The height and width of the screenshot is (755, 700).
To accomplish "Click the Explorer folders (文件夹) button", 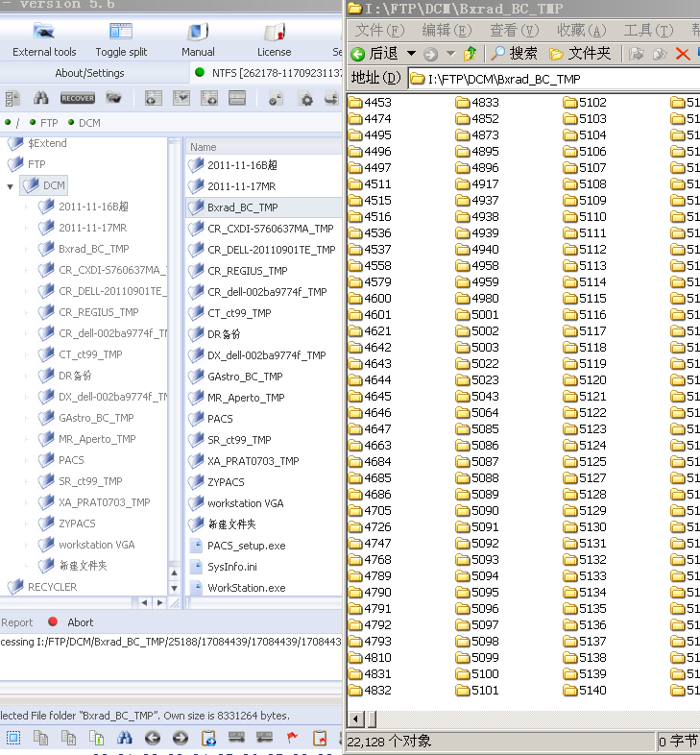I will [x=580, y=54].
